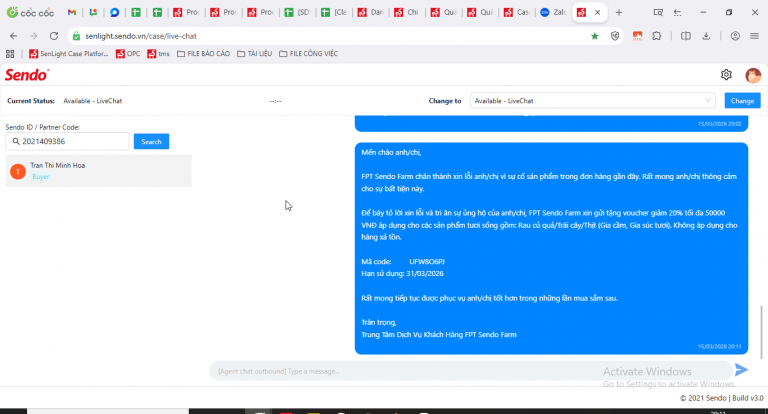Switch to the Zalo tab
The image size is (768, 414).
[553, 12]
